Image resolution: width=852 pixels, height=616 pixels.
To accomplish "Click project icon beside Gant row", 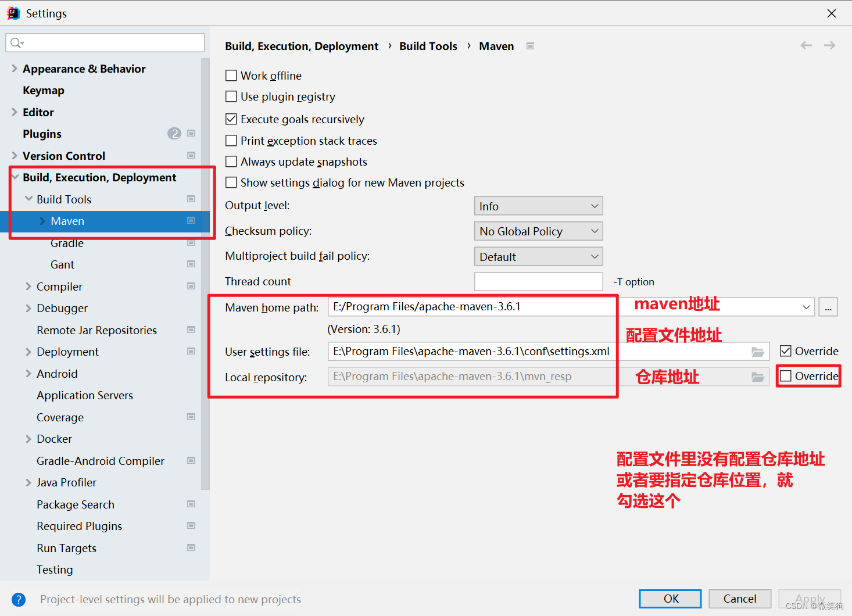I will [191, 264].
